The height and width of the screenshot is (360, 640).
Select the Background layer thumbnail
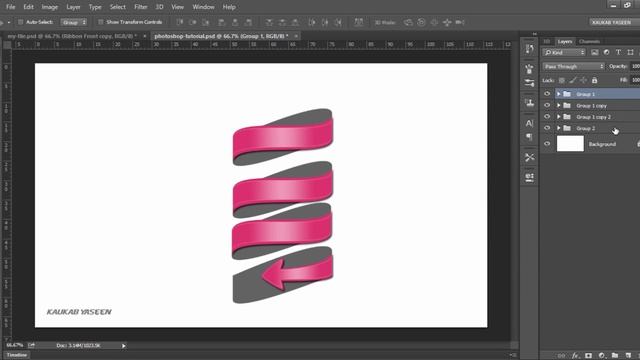coord(570,144)
